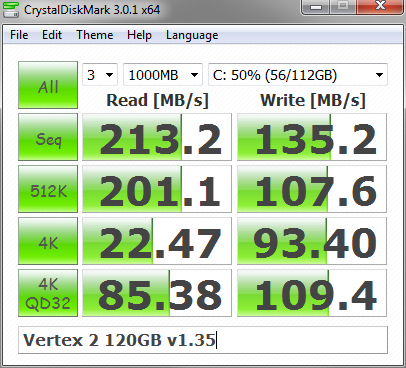Click the Seq write result 135.2
This screenshot has height=368, width=406.
point(312,137)
